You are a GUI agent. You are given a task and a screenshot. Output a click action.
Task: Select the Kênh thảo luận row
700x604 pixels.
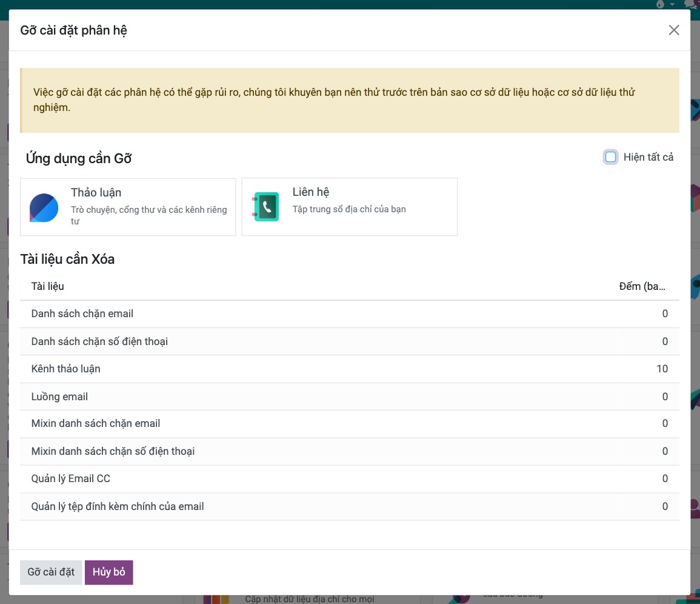350,369
